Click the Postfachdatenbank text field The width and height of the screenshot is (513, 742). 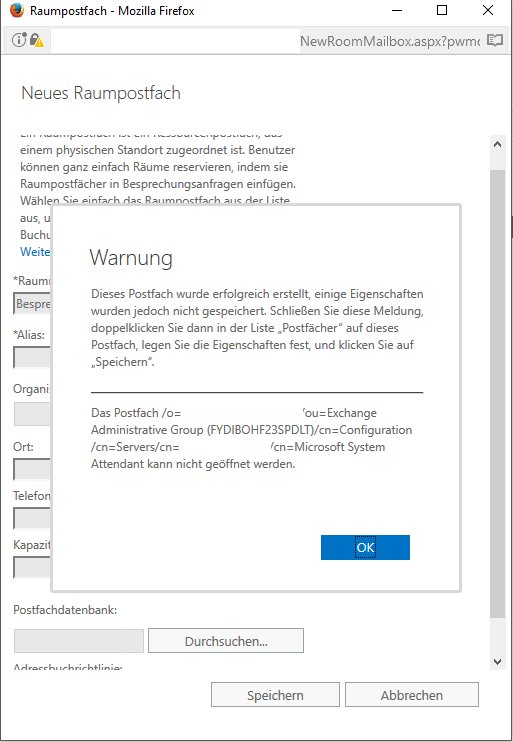79,641
